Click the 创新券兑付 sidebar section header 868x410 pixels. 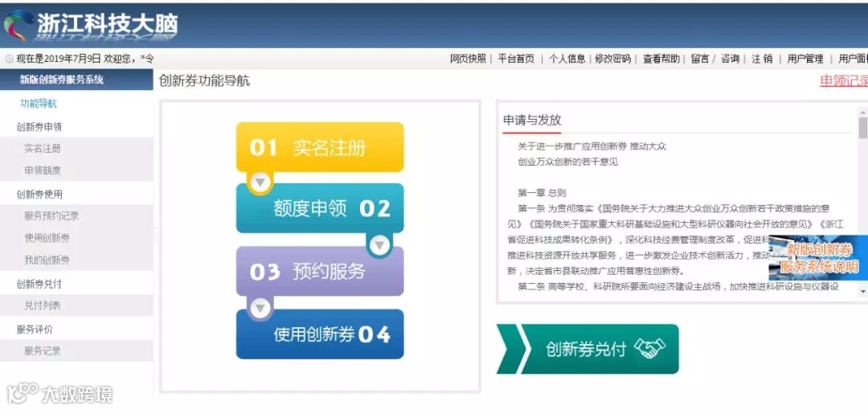39,285
